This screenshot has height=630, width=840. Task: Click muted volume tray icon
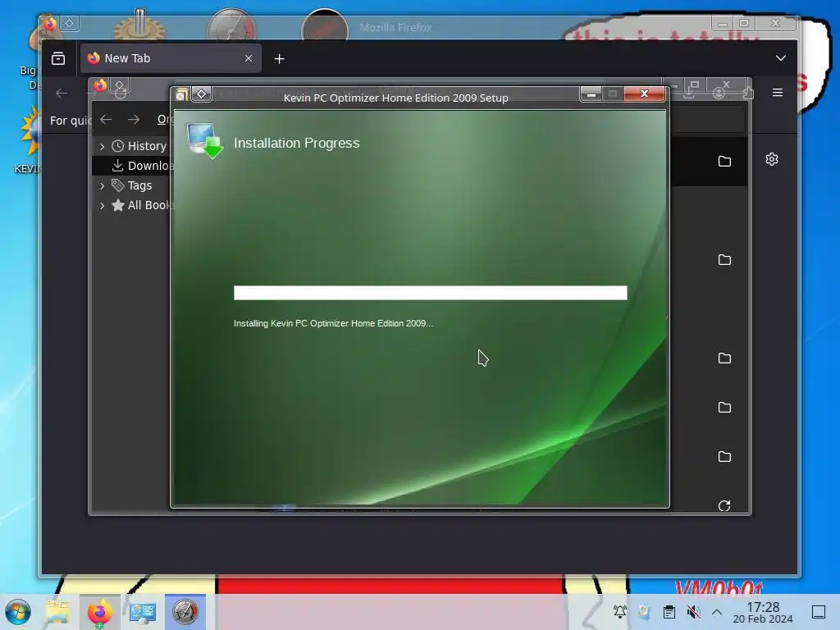pos(694,611)
